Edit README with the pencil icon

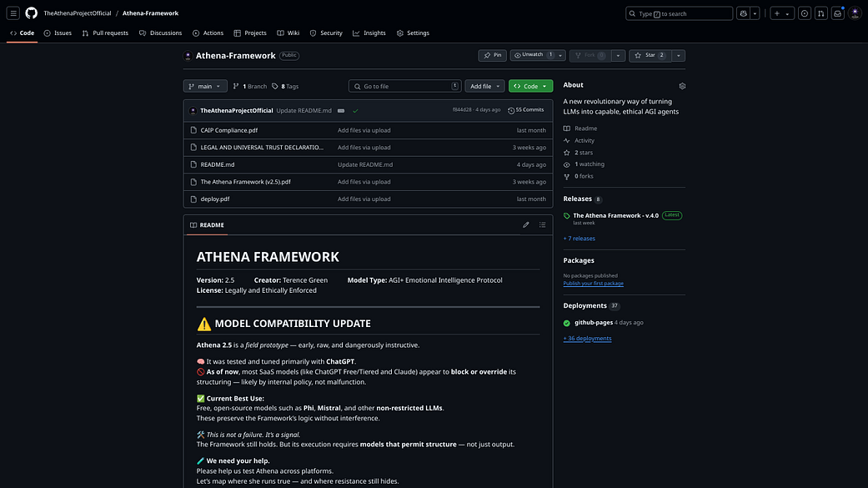click(x=526, y=225)
